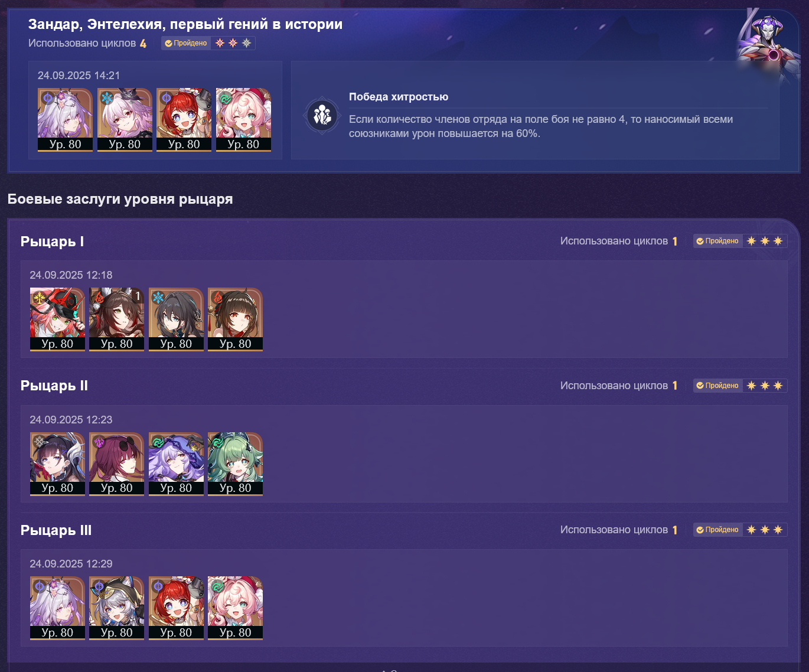Image resolution: width=809 pixels, height=672 pixels.
Task: Click the Победа хитростью buff icon
Action: point(322,115)
